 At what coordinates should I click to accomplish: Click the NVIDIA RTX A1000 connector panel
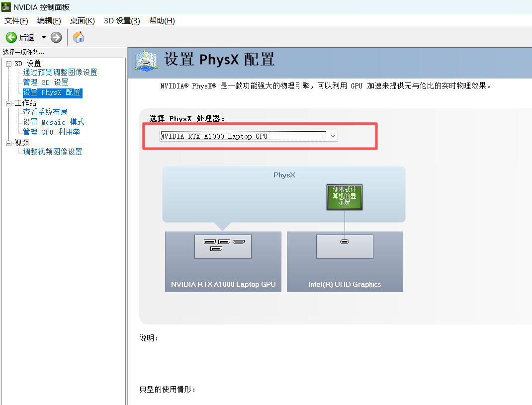(x=223, y=246)
